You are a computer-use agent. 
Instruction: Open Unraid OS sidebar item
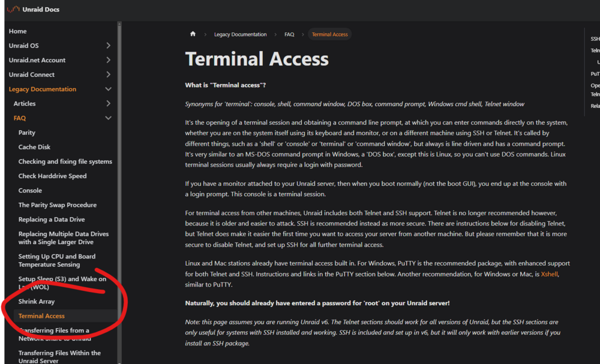tap(24, 46)
